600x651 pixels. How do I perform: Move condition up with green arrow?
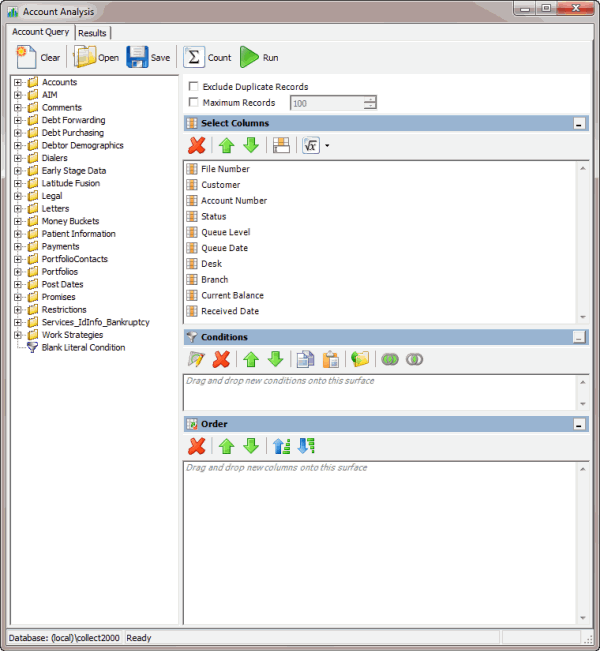point(251,360)
